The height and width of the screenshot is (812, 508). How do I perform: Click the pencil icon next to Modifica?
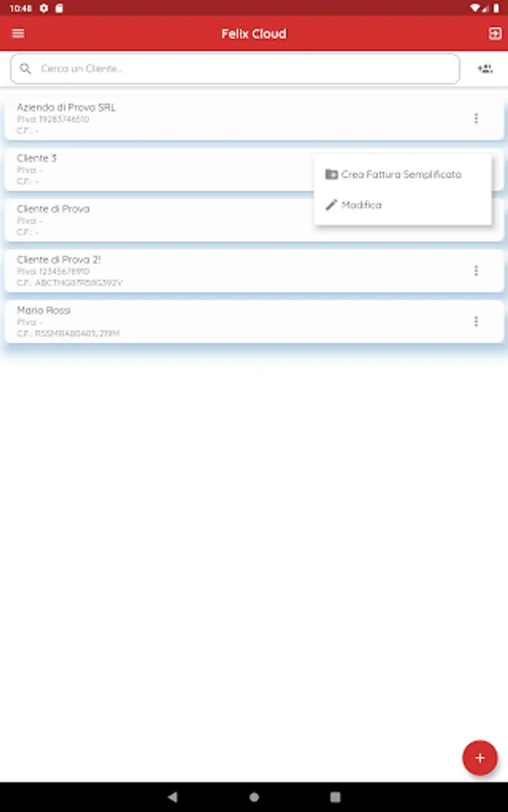point(331,205)
